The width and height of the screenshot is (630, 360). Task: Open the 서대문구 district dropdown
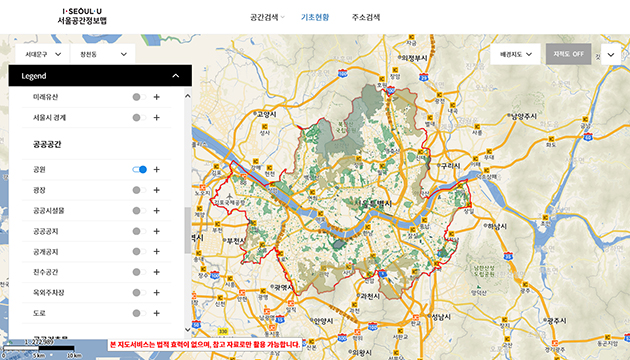[x=42, y=54]
